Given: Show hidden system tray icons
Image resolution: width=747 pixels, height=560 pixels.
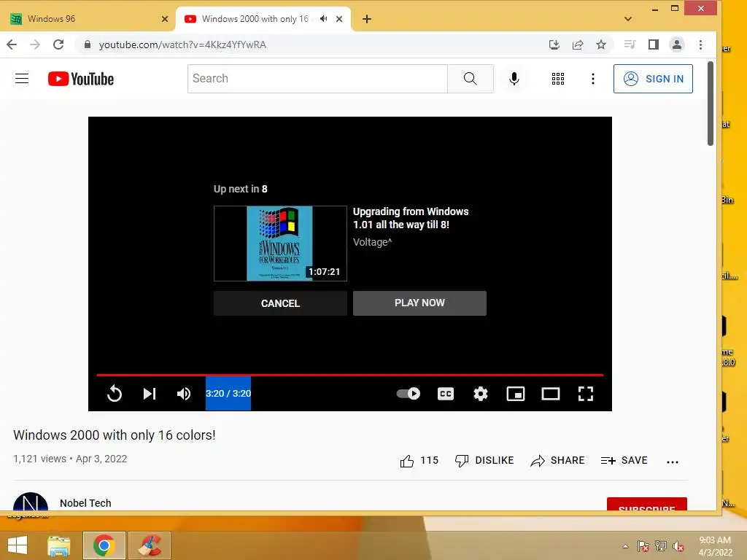Looking at the screenshot, I should (625, 546).
